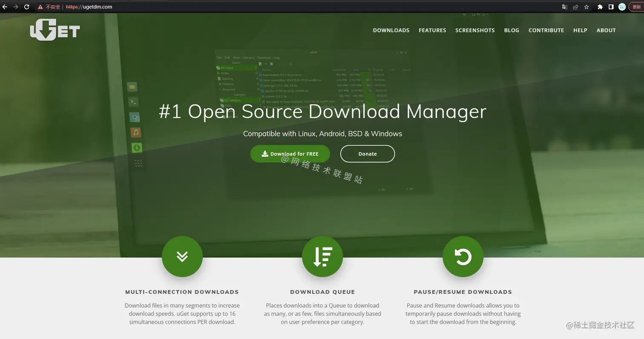
Task: Click the browser back arrow
Action: pos(5,7)
